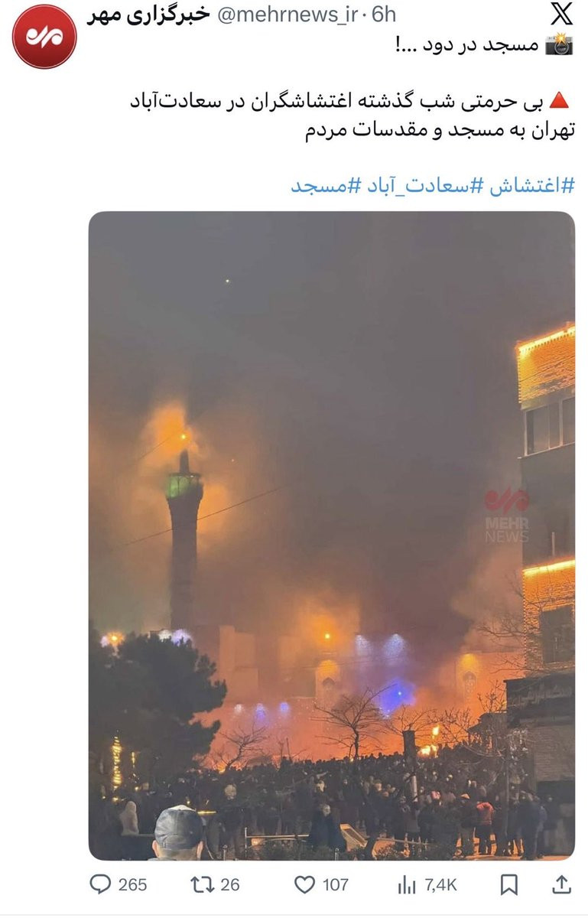Share the post with the upload arrow icon
588x918 pixels.
(x=561, y=884)
